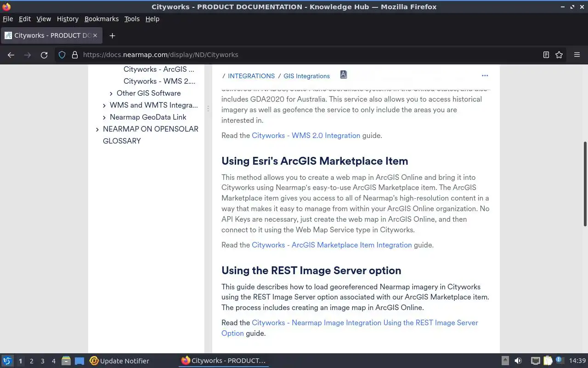Open the page's three-dots more actions

[x=485, y=75]
